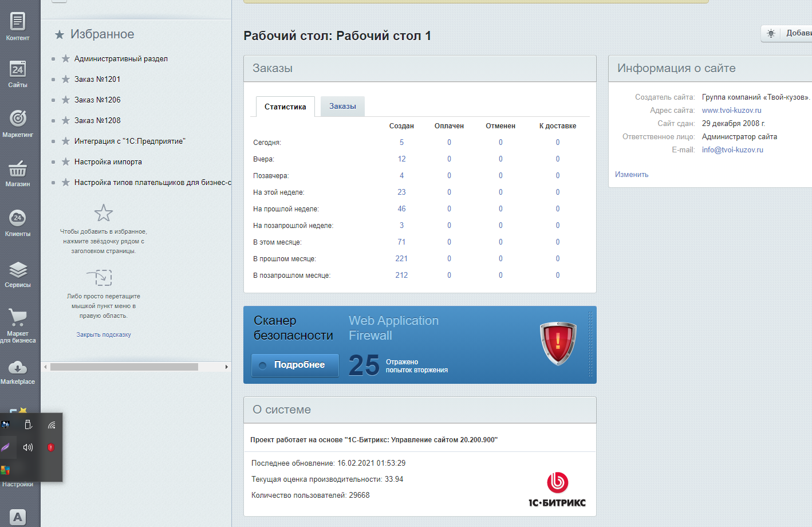Click the Отменен value for Вчера
The width and height of the screenshot is (812, 527).
[x=500, y=159]
